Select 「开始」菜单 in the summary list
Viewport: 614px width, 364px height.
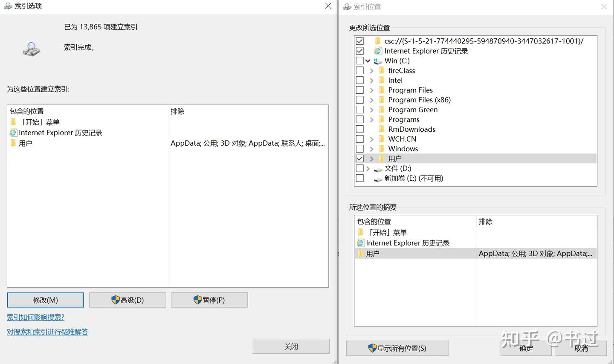387,232
